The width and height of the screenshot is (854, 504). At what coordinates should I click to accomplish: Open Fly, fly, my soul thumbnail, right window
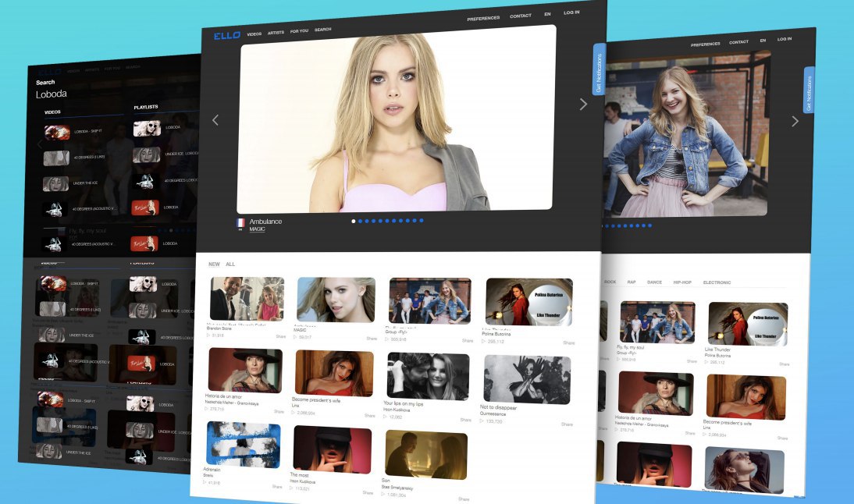pos(657,322)
